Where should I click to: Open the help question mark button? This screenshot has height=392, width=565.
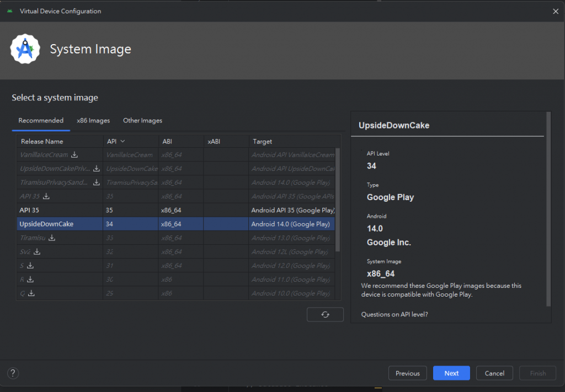point(13,373)
